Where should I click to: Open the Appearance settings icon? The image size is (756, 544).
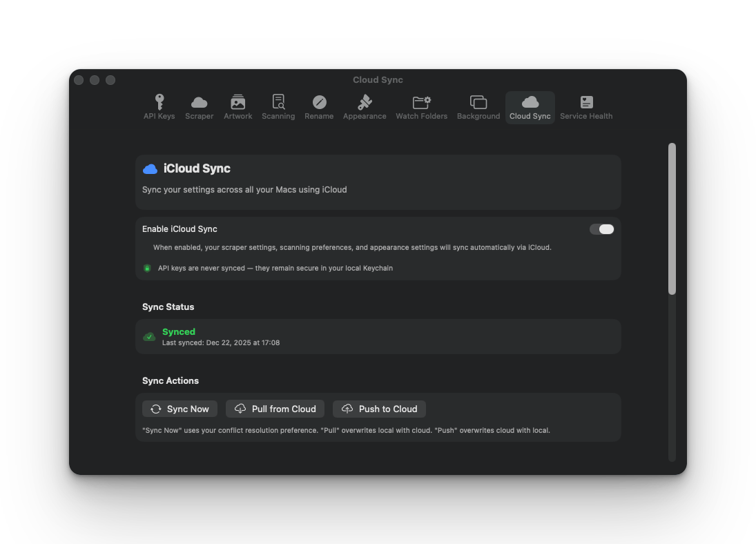(365, 101)
